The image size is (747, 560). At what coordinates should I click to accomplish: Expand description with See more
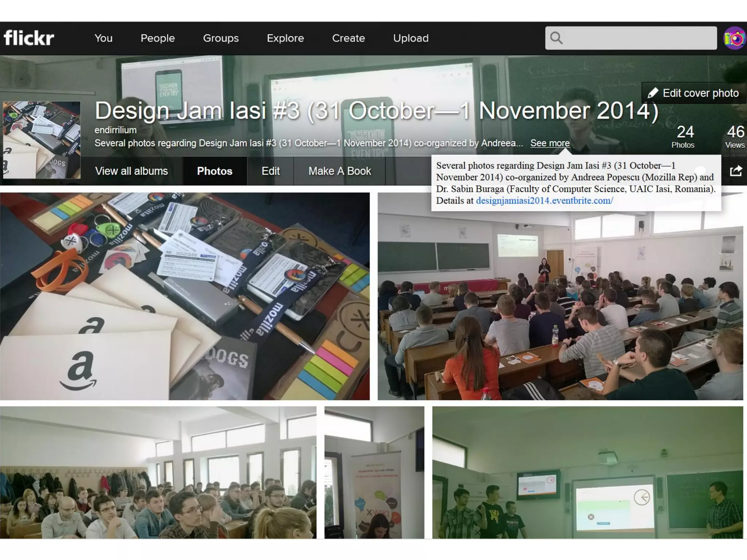click(550, 143)
